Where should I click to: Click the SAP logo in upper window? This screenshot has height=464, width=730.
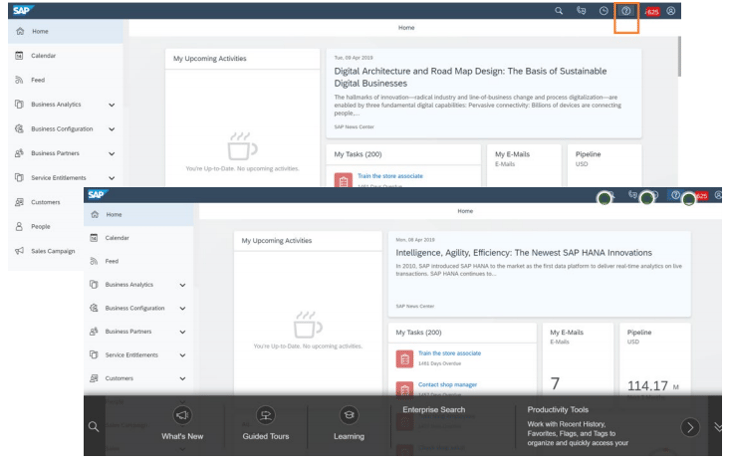[x=23, y=10]
